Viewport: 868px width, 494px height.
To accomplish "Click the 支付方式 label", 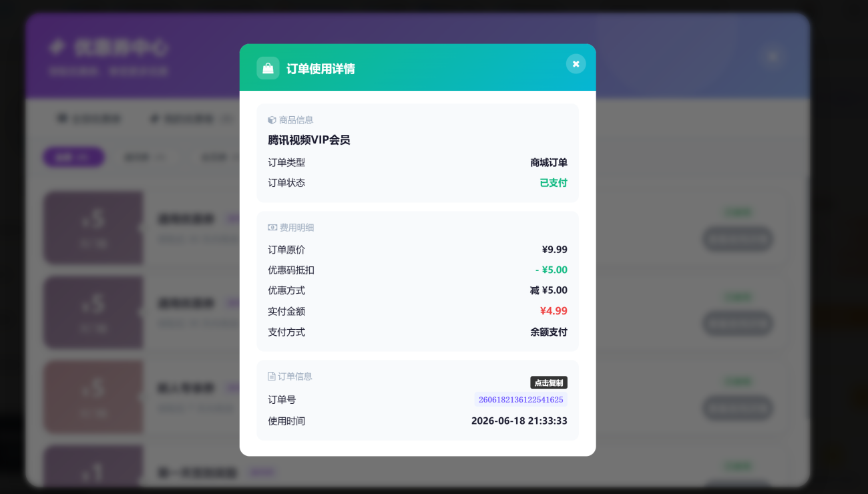I will click(286, 332).
